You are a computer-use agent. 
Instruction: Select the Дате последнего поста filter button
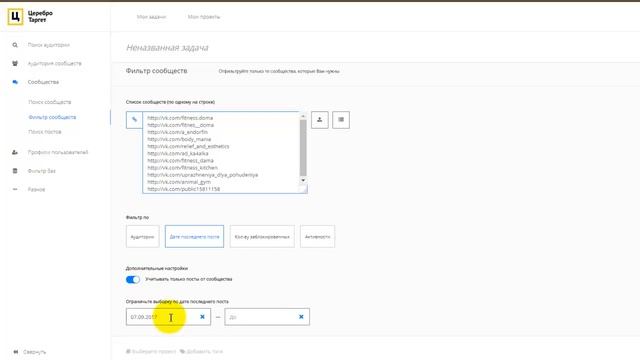point(194,236)
